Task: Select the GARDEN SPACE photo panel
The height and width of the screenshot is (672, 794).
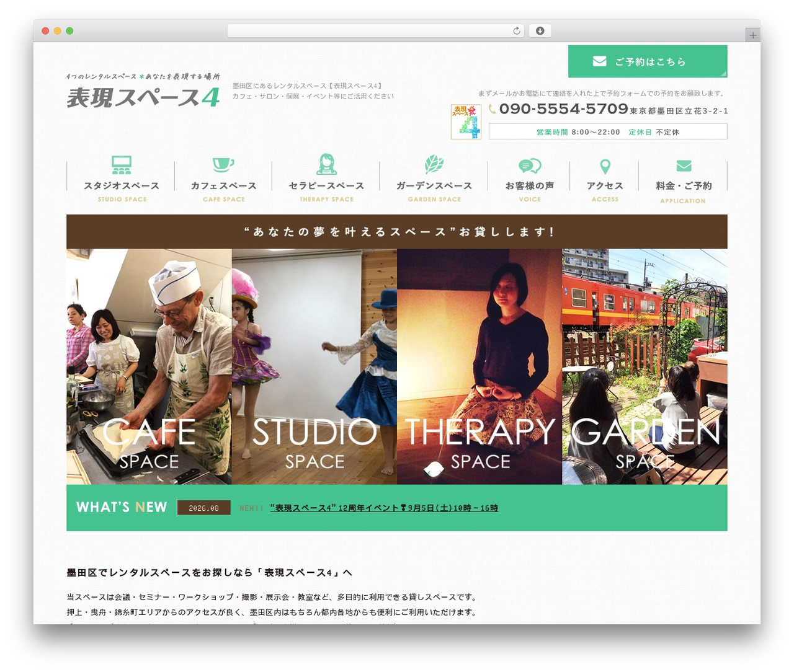Action: (x=645, y=366)
